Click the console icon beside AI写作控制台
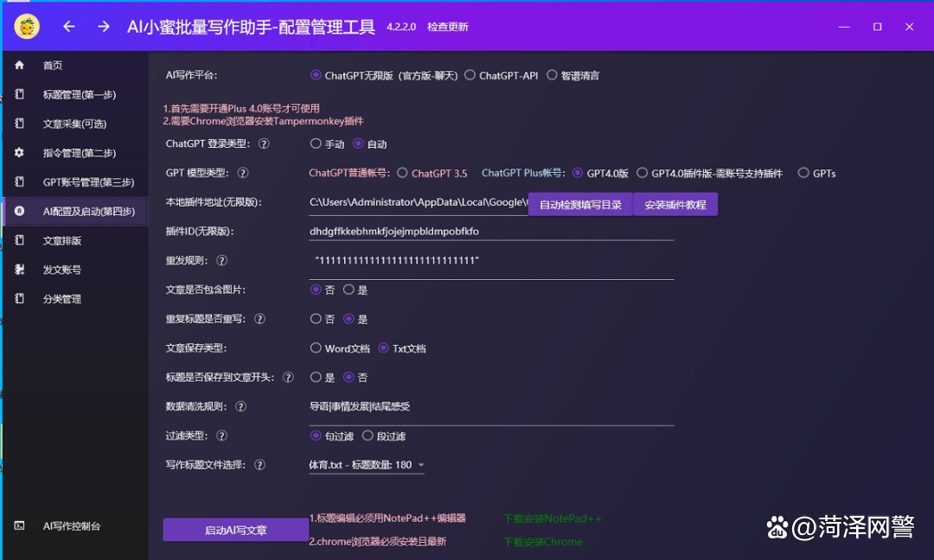Image resolution: width=934 pixels, height=560 pixels. tap(20, 525)
